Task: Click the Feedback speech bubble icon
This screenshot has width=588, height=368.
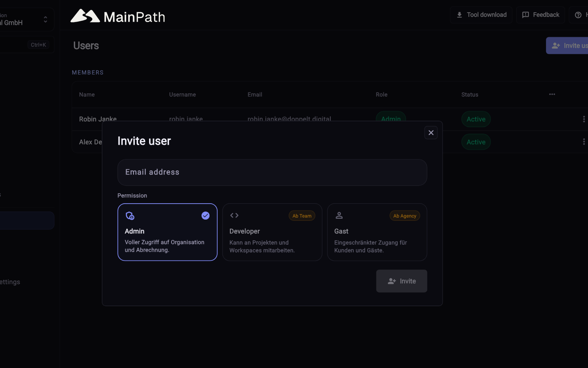Action: coord(526,15)
